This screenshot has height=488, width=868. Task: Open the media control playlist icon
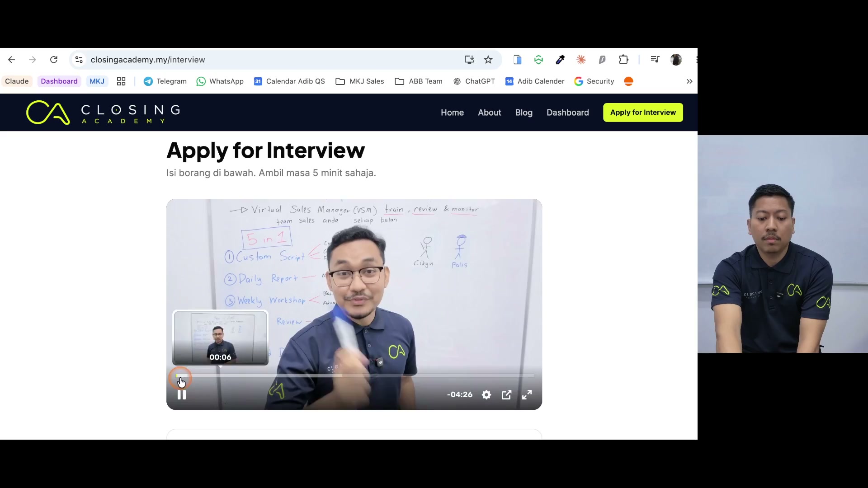point(655,60)
